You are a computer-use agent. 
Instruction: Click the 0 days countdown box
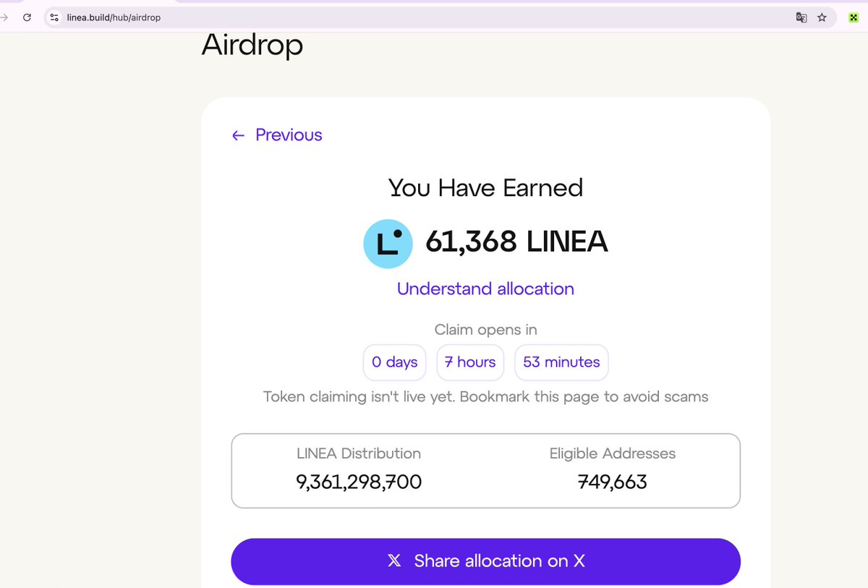[x=395, y=362]
